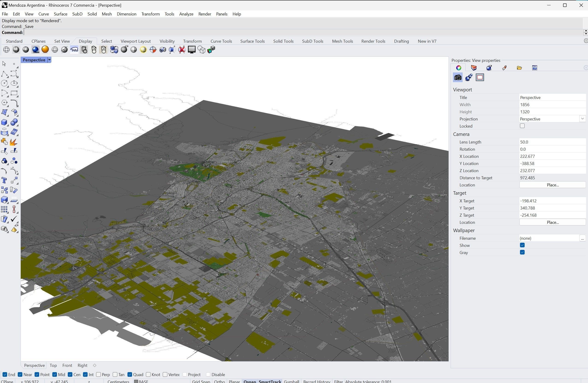Screen dimensions: 588x383
Task: Select the Rectangle tool in left sidebar
Action: coord(14,93)
